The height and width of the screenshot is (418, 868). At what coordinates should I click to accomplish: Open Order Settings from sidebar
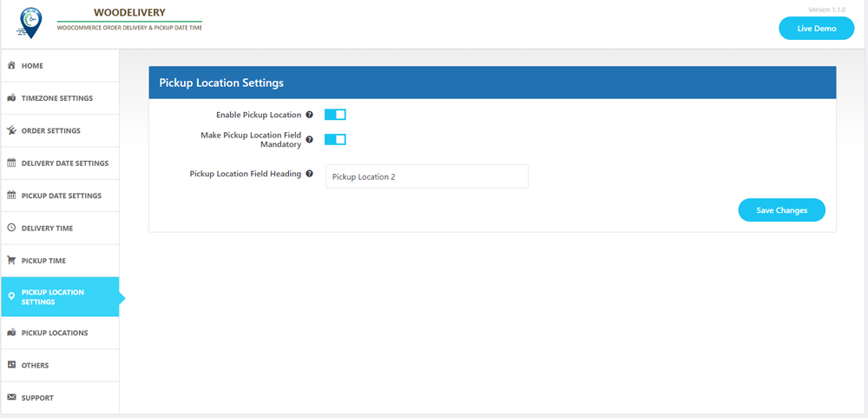pos(51,131)
